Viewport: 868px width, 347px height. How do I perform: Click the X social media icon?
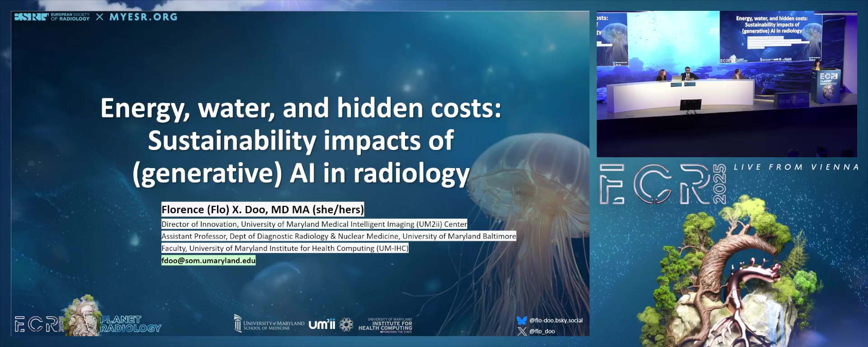click(522, 331)
